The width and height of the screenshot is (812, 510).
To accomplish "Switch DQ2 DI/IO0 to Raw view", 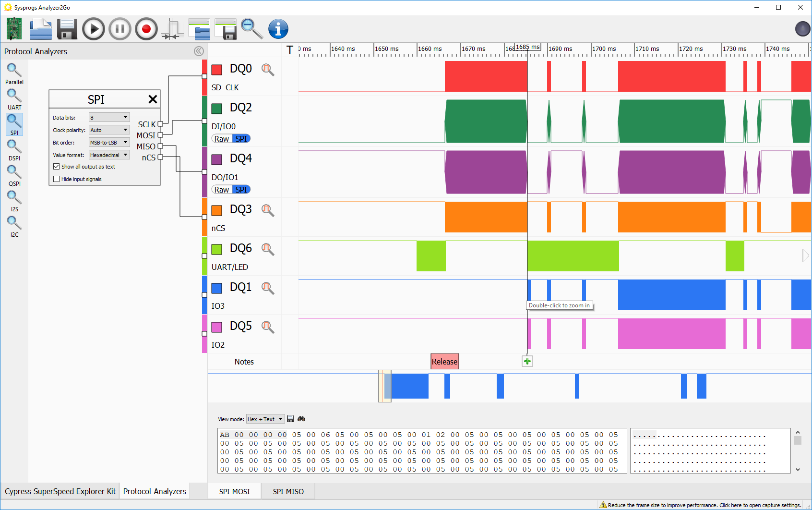I will coord(221,139).
